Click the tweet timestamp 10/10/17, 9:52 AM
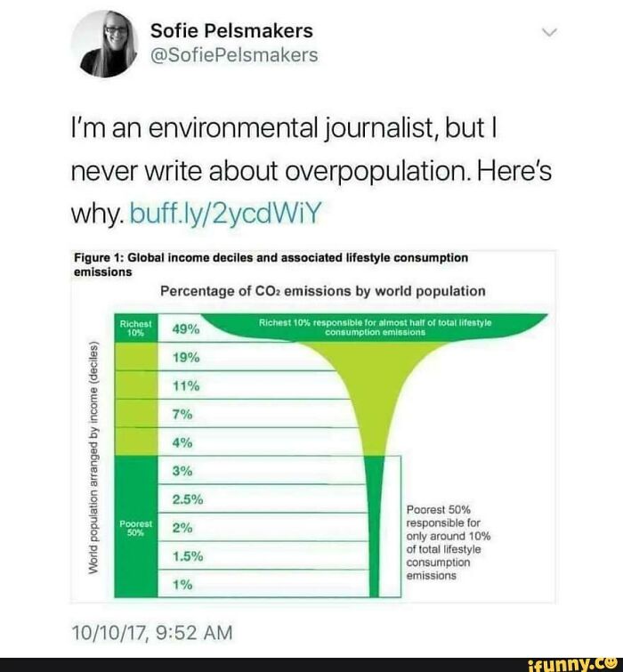This screenshot has height=672, width=623. tap(152, 633)
